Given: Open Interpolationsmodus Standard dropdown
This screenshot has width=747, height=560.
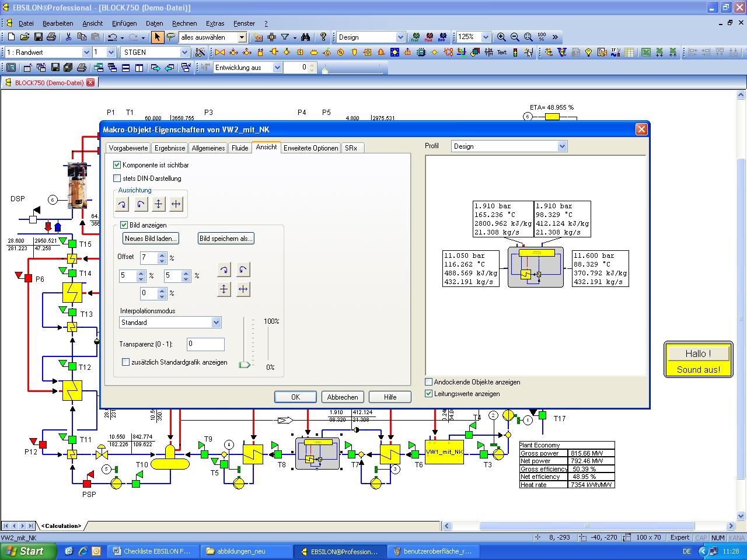Looking at the screenshot, I should (216, 323).
